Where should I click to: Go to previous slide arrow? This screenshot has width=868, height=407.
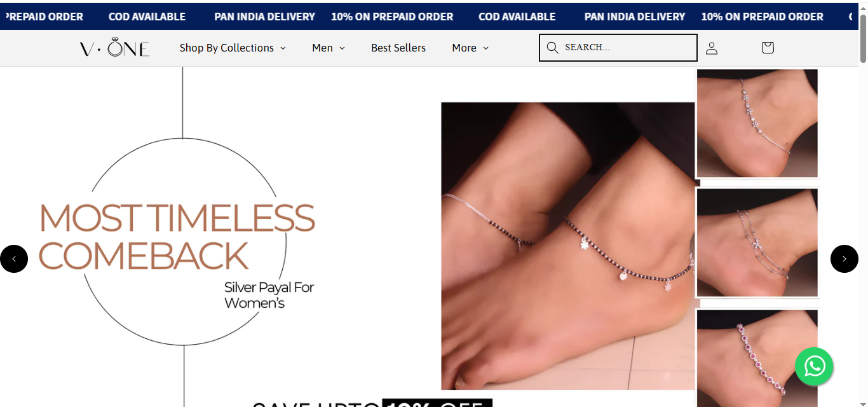pyautogui.click(x=14, y=259)
